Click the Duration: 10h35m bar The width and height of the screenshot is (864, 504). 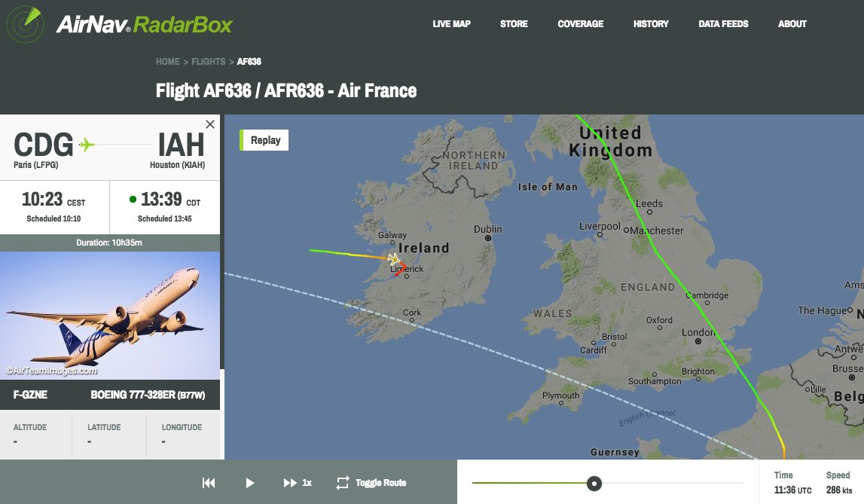(110, 243)
